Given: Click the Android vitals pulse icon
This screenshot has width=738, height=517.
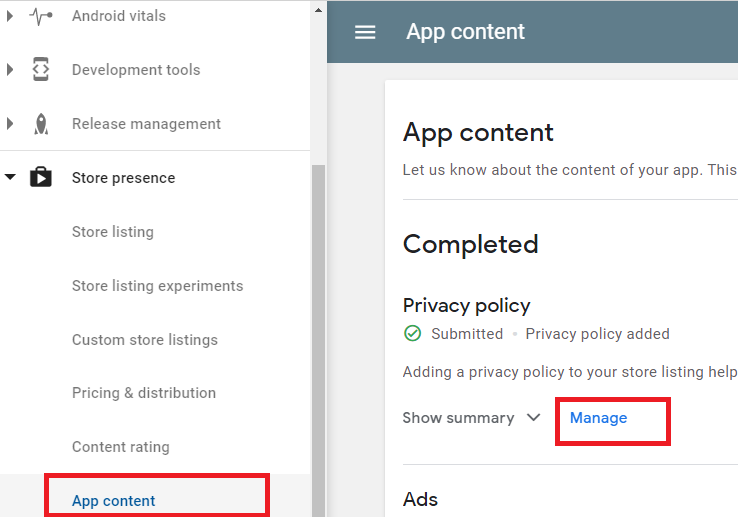Looking at the screenshot, I should (41, 16).
